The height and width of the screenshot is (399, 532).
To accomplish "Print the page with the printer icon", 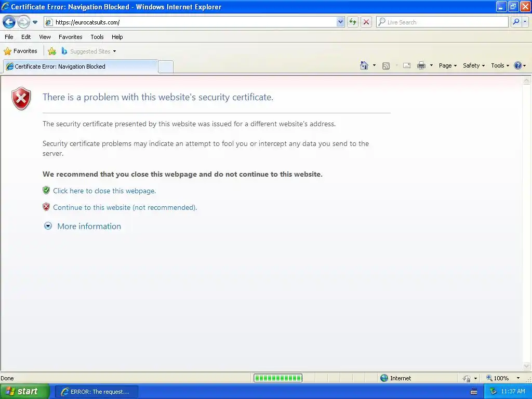I will 421,65.
